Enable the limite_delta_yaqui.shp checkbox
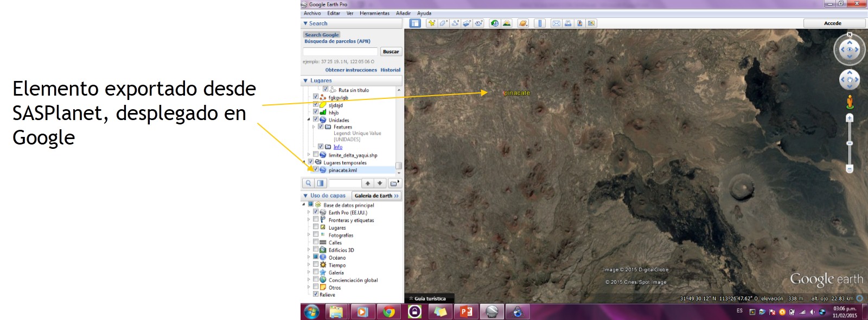Viewport: 868px width, 320px height. click(316, 154)
